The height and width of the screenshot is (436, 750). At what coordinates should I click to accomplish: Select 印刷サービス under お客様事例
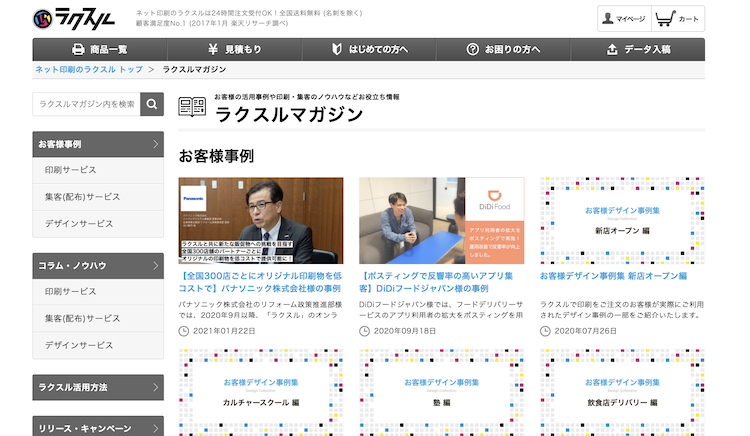(x=98, y=170)
